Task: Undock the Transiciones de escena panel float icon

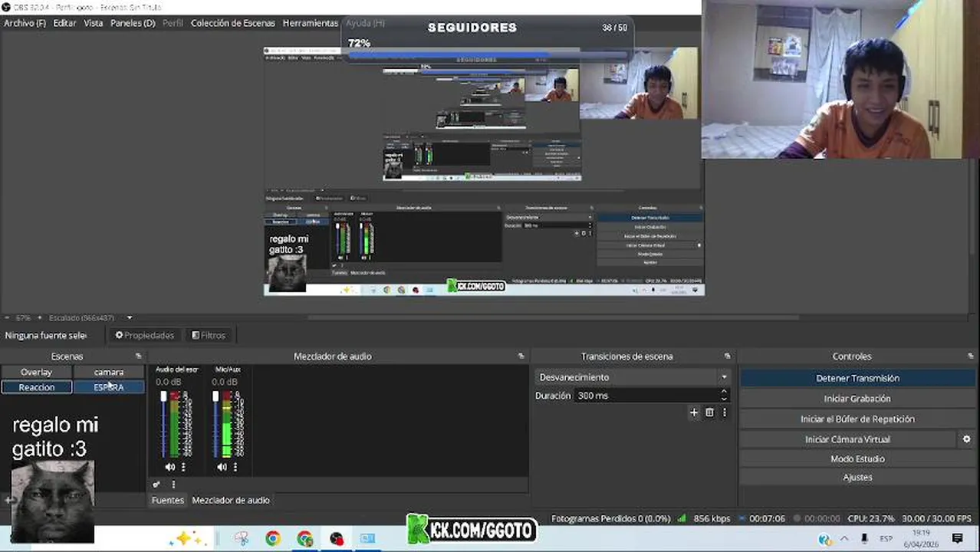Action: click(727, 356)
